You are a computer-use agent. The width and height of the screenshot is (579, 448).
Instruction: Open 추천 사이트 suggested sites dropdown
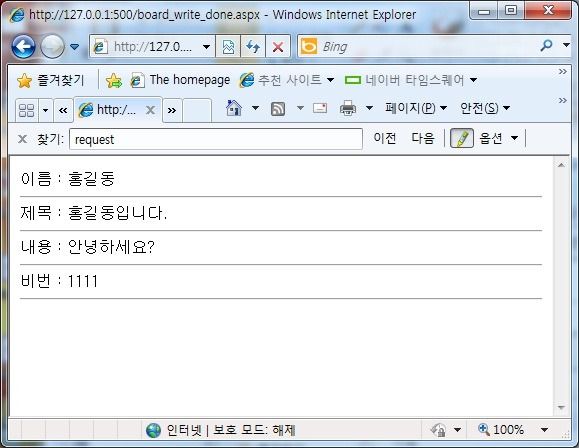pyautogui.click(x=287, y=80)
